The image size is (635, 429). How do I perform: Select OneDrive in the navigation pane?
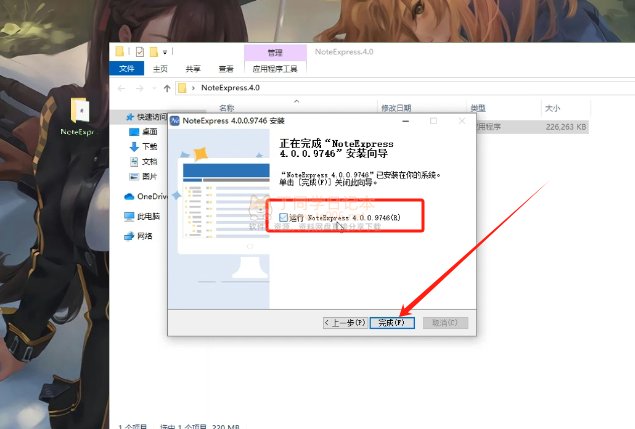click(145, 196)
